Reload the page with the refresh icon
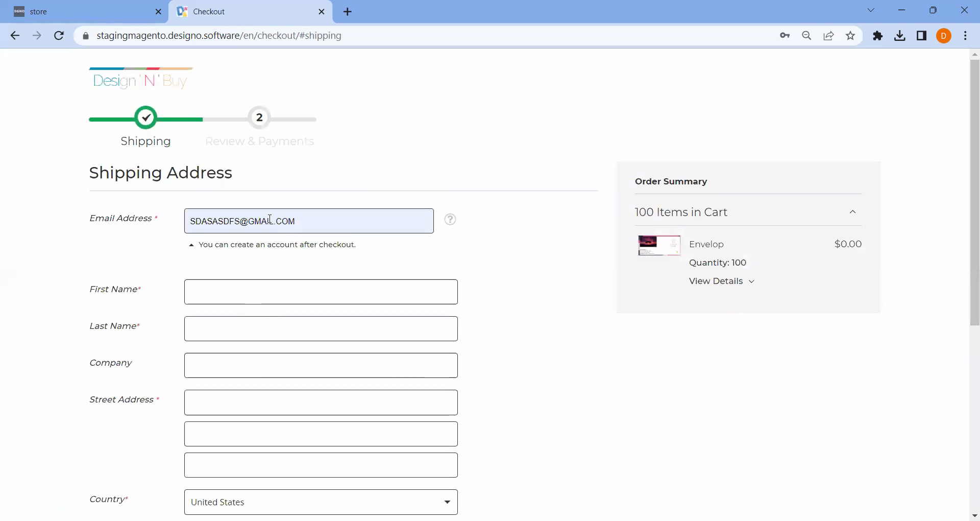The width and height of the screenshot is (980, 521). pyautogui.click(x=59, y=36)
